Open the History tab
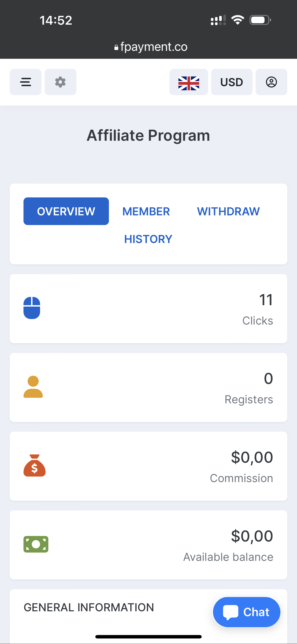This screenshot has width=297, height=644. (148, 239)
